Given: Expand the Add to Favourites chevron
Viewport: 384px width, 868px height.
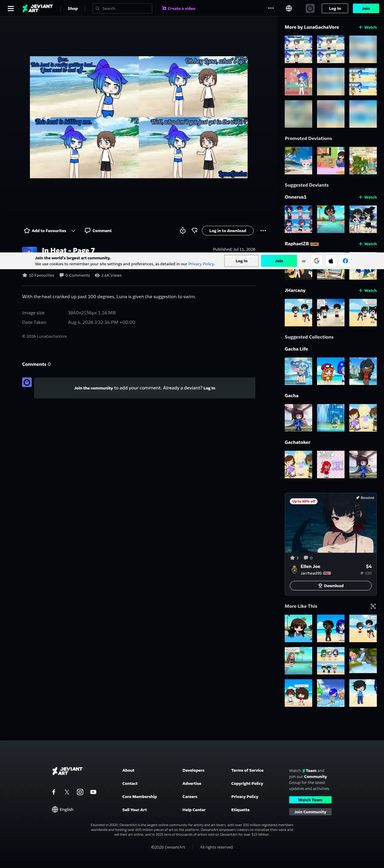Looking at the screenshot, I should [x=73, y=231].
